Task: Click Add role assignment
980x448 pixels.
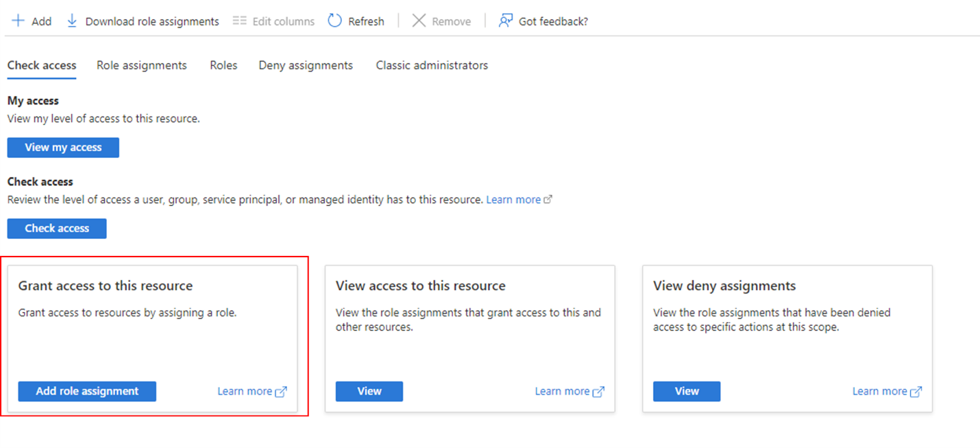Action: pyautogui.click(x=86, y=391)
